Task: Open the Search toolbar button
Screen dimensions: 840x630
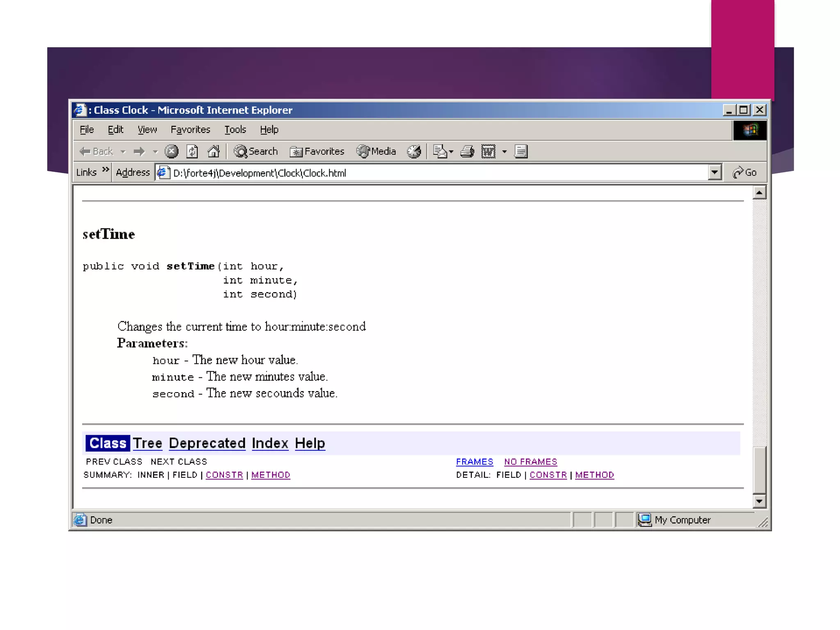Action: tap(256, 151)
